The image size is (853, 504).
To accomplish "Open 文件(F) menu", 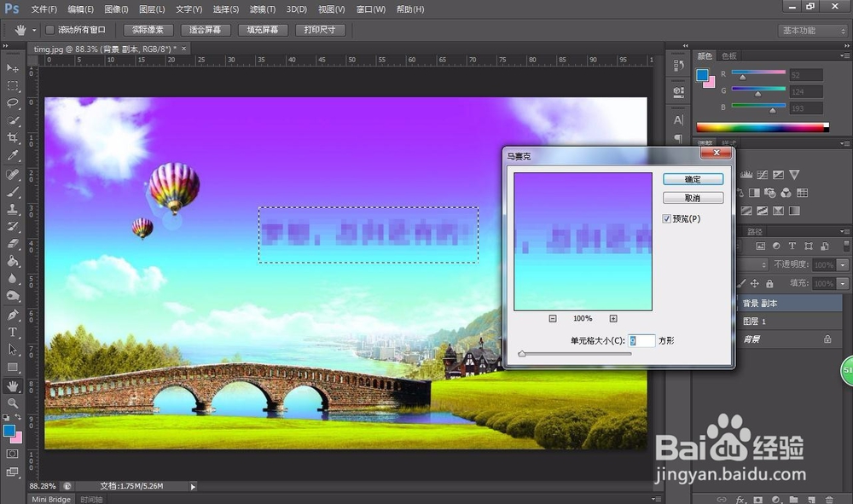I will click(44, 9).
